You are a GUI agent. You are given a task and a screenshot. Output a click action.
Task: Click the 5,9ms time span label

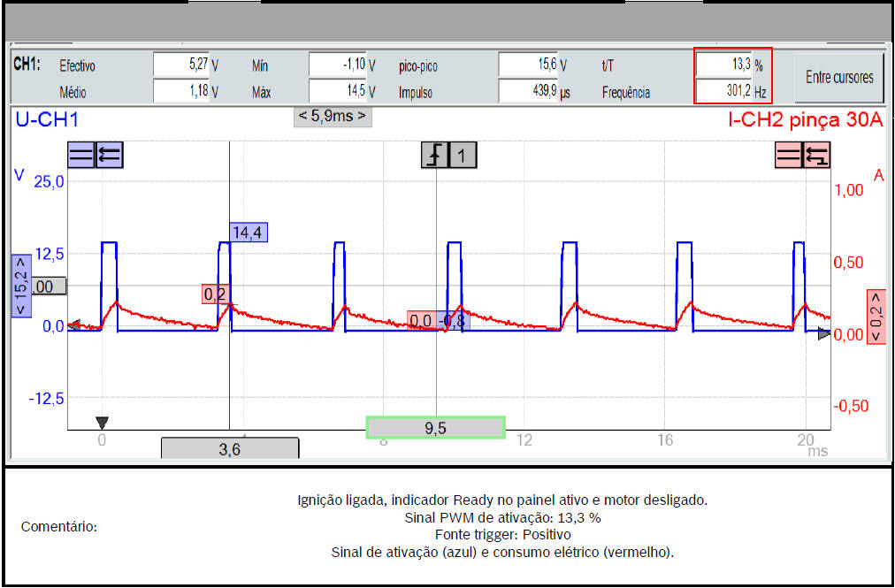click(333, 116)
